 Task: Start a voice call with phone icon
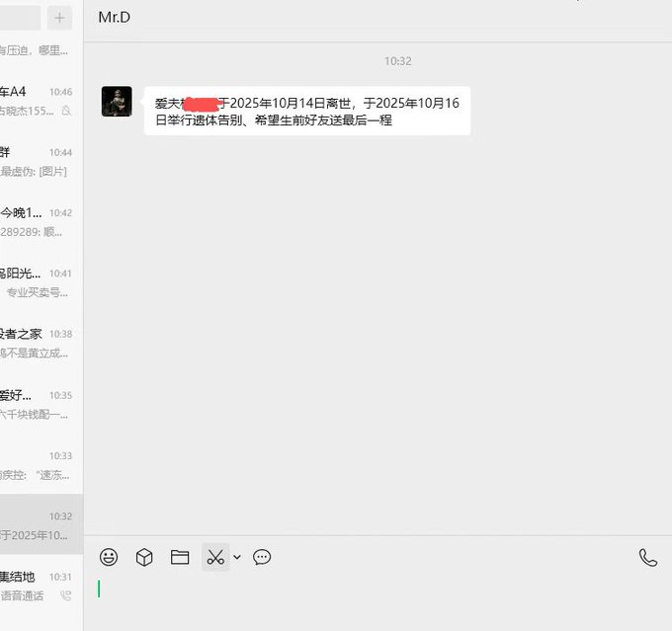click(648, 558)
